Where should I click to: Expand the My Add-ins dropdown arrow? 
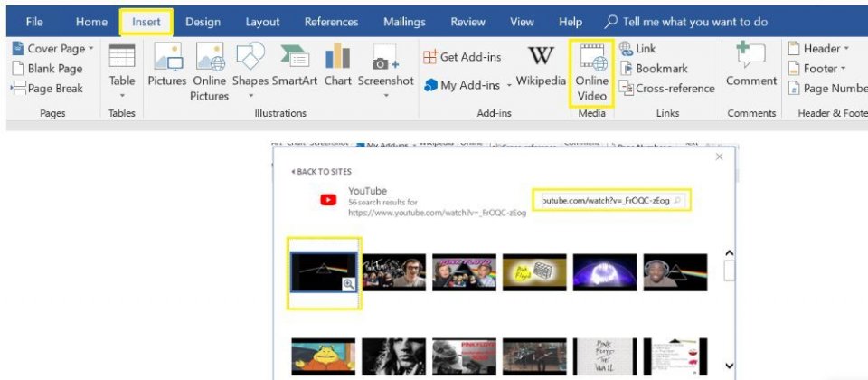point(509,86)
